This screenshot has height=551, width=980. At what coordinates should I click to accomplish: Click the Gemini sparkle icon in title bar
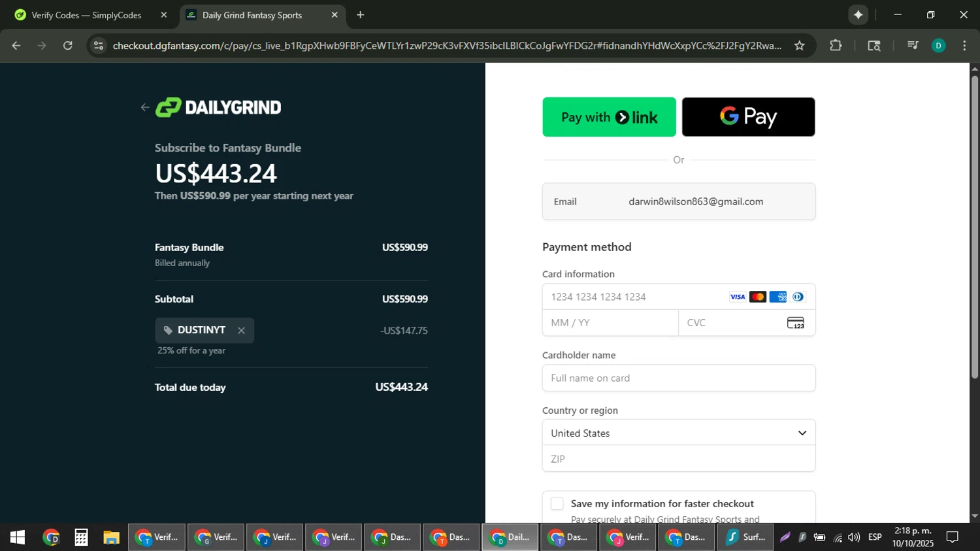(858, 14)
